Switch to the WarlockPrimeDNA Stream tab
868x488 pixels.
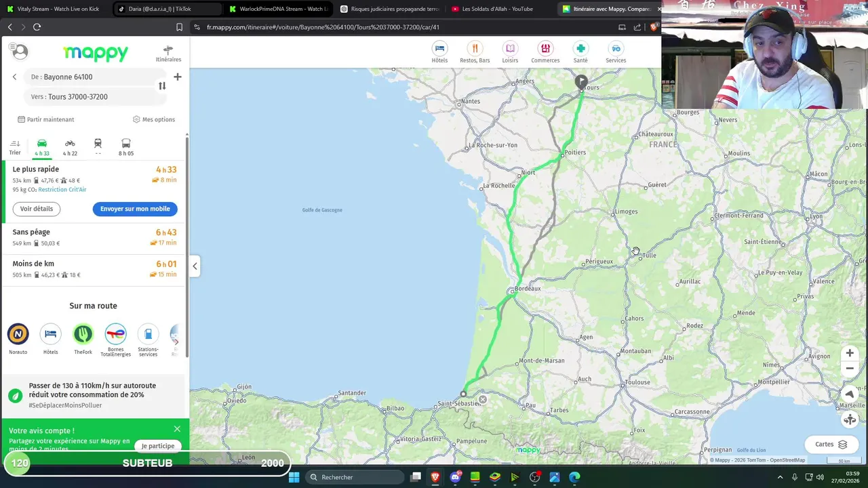pos(279,9)
